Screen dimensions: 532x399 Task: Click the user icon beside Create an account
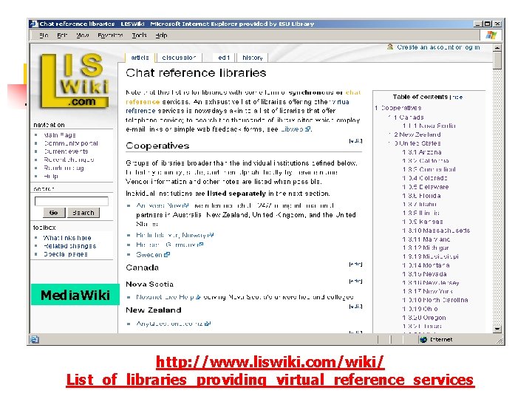pyautogui.click(x=390, y=47)
